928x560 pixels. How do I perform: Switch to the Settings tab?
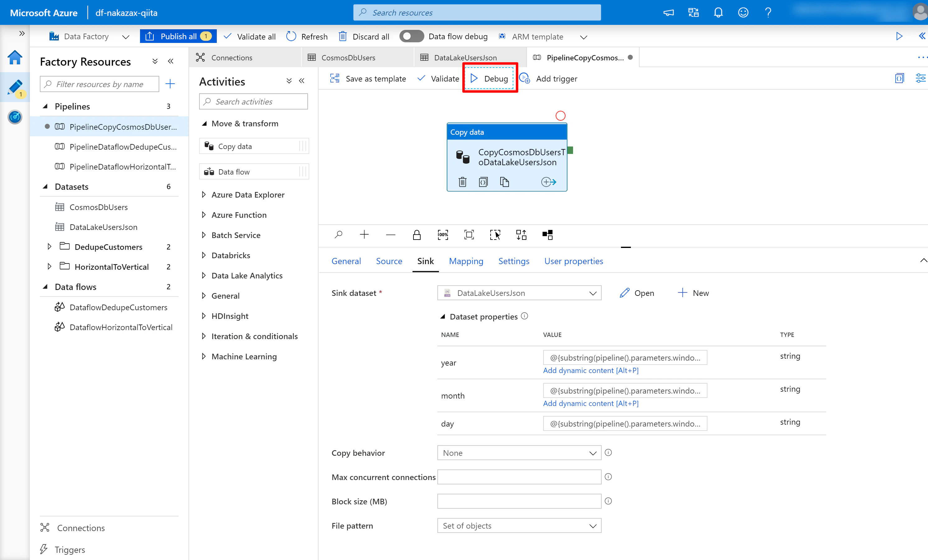(x=514, y=261)
